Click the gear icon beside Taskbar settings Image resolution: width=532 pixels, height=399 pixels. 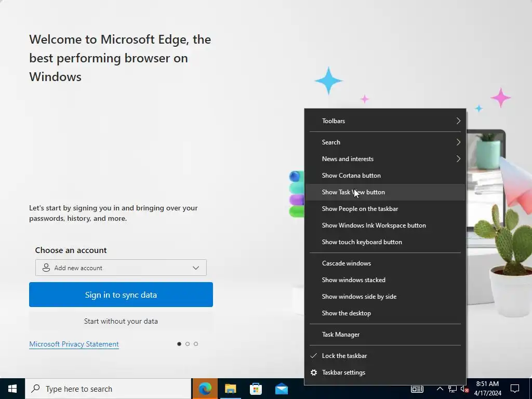(x=314, y=373)
